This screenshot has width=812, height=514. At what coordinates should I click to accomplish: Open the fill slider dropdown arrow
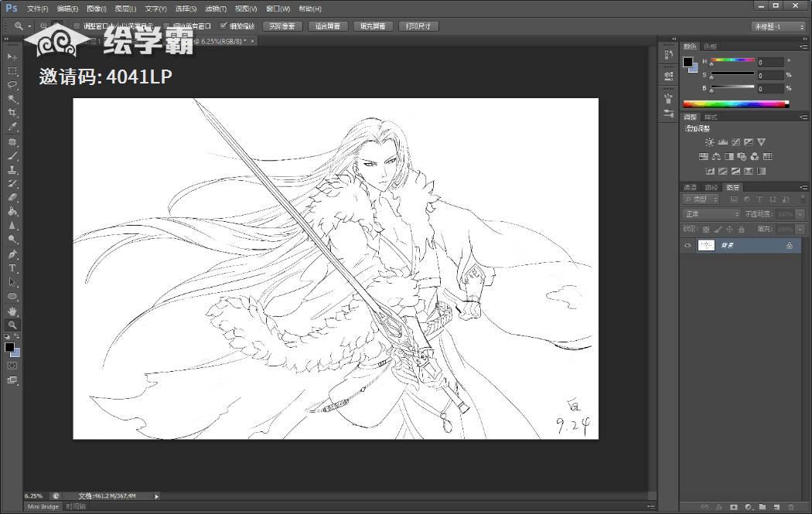click(x=800, y=229)
